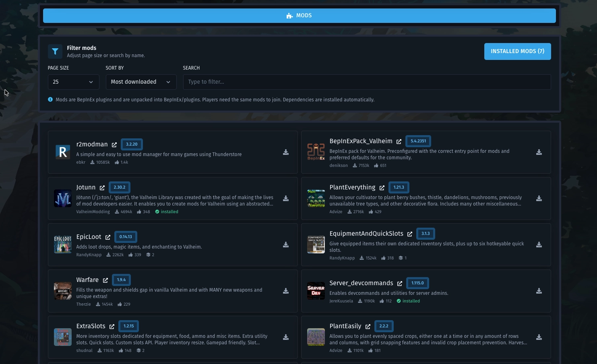
Task: Click the r2modman thumbnail
Action: point(63,152)
